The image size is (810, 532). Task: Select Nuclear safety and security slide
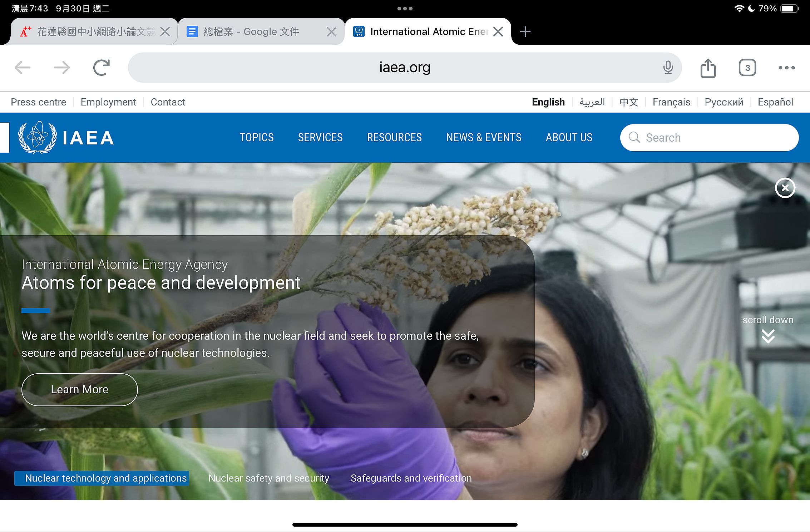268,478
